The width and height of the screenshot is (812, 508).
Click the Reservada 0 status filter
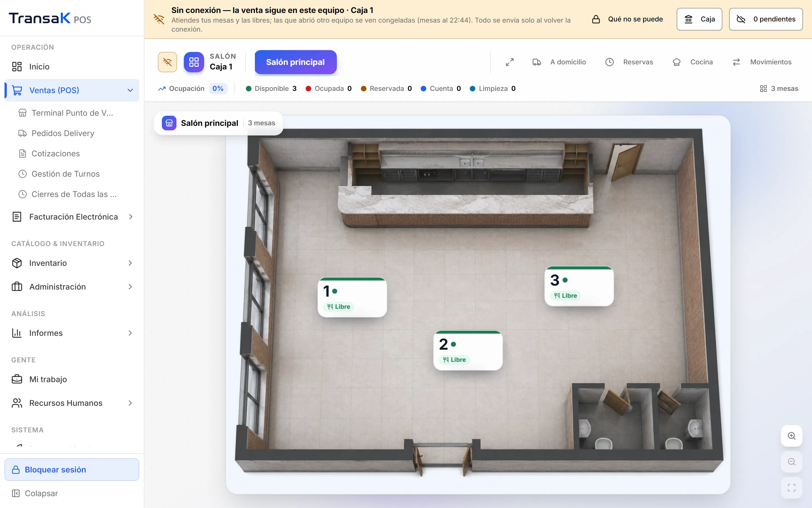pyautogui.click(x=386, y=89)
